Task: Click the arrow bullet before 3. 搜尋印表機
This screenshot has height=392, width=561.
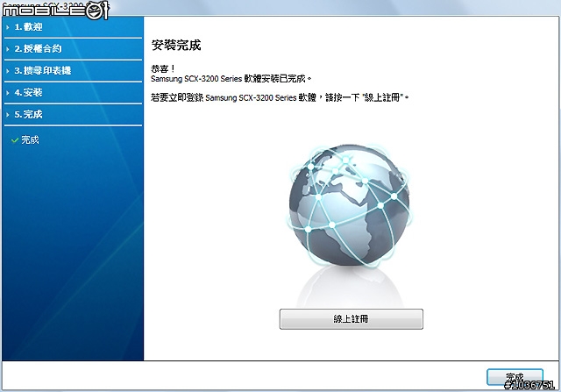Action: click(x=8, y=71)
